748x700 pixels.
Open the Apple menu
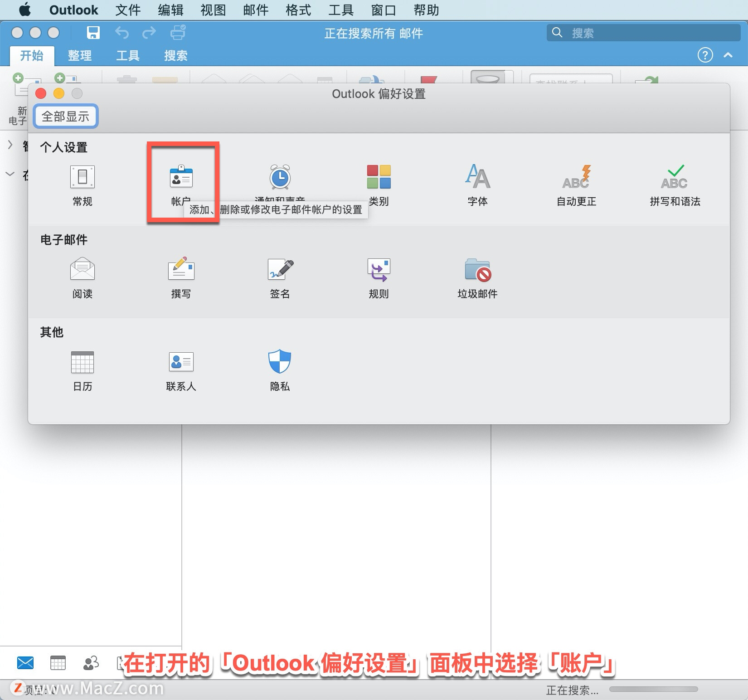point(25,10)
